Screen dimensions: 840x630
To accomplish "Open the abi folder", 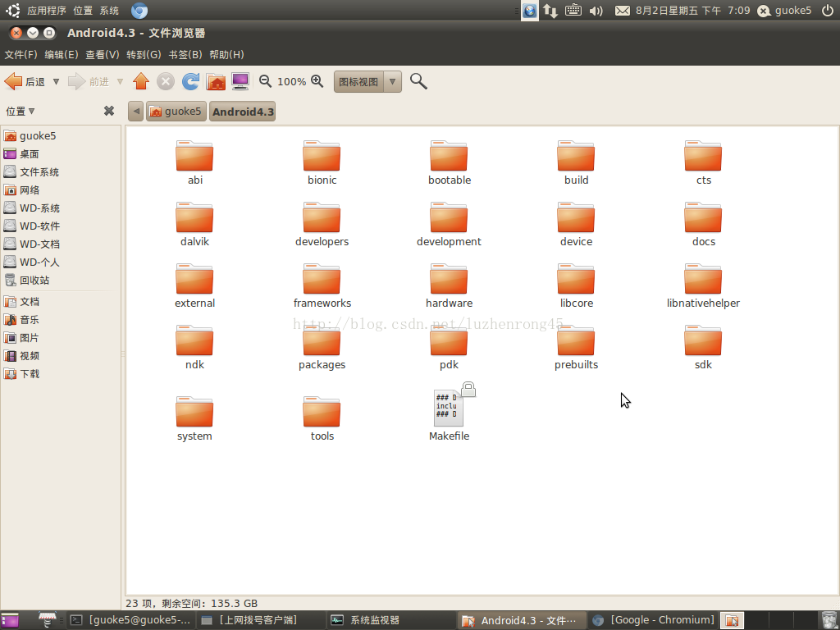I will 194,163.
